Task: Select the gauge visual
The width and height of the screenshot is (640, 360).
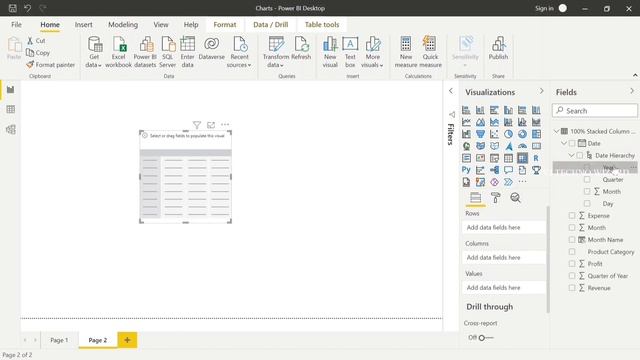Action: click(x=522, y=146)
